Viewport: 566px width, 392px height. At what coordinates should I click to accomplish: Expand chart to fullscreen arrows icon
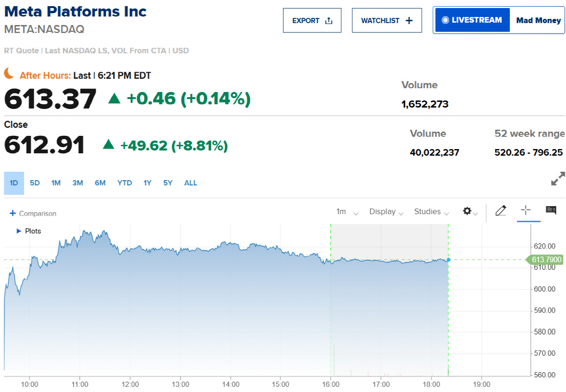coord(558,179)
